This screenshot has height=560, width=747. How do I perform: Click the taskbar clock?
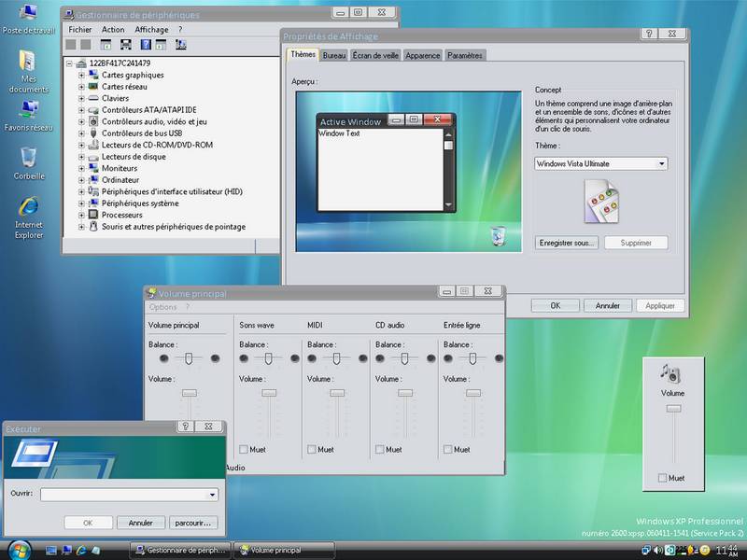[727, 551]
